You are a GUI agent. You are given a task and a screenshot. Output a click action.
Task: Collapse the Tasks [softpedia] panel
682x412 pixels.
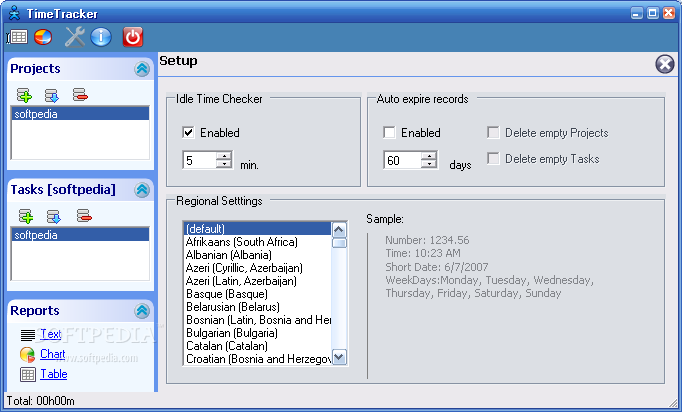tap(142, 190)
